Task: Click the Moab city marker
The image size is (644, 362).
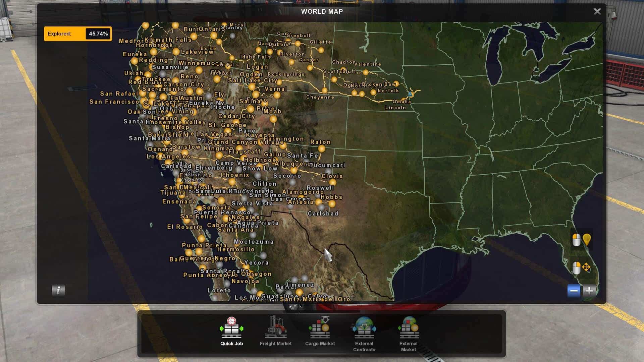Action: point(273,119)
